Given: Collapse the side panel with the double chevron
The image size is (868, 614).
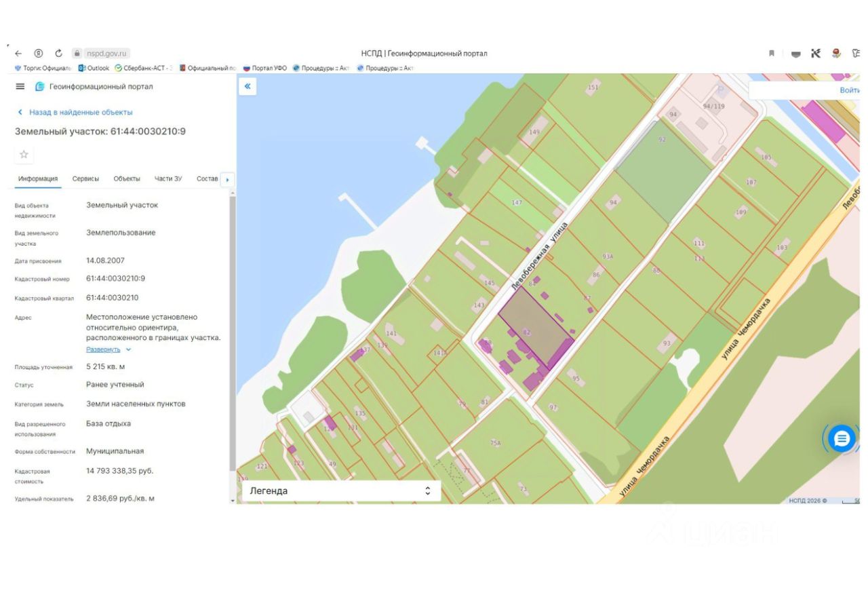Looking at the screenshot, I should 248,86.
